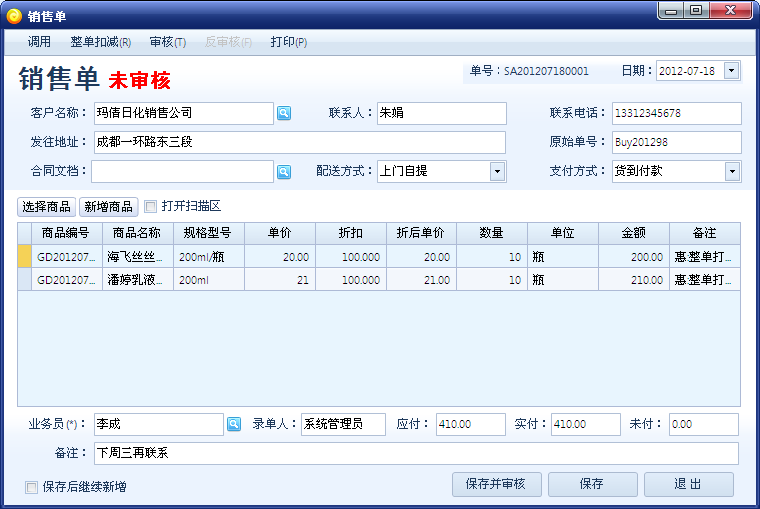
Task: Click the 金额 column header
Action: (x=634, y=233)
